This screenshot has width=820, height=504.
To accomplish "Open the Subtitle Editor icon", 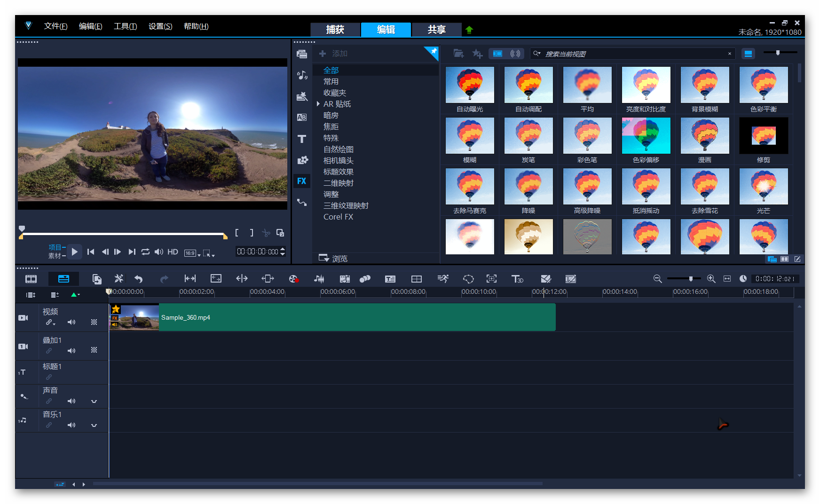I will 390,279.
